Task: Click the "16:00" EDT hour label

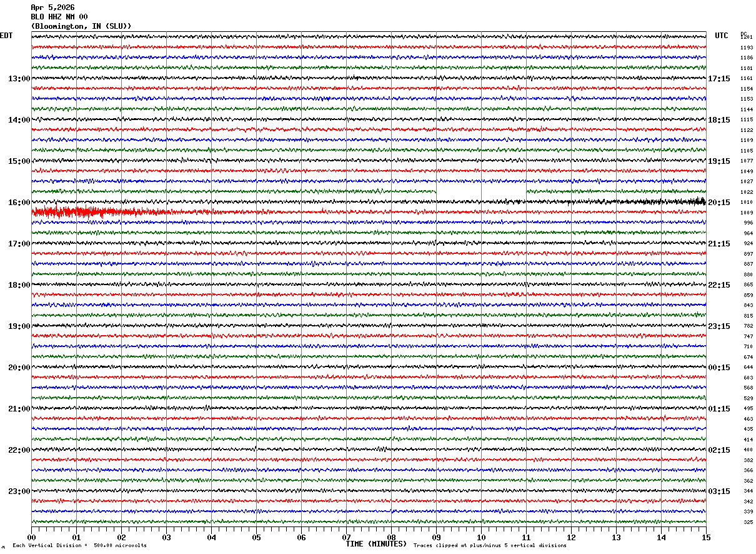Action: [19, 203]
